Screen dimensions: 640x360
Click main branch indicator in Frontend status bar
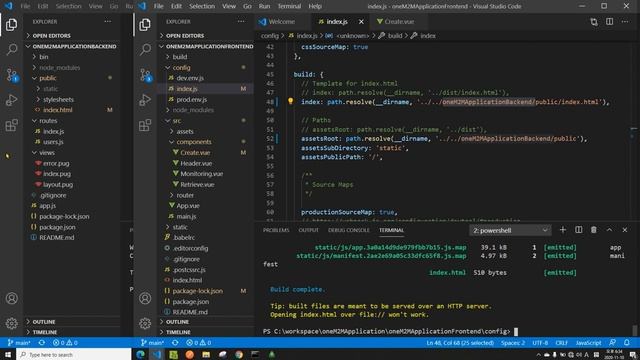coord(152,342)
